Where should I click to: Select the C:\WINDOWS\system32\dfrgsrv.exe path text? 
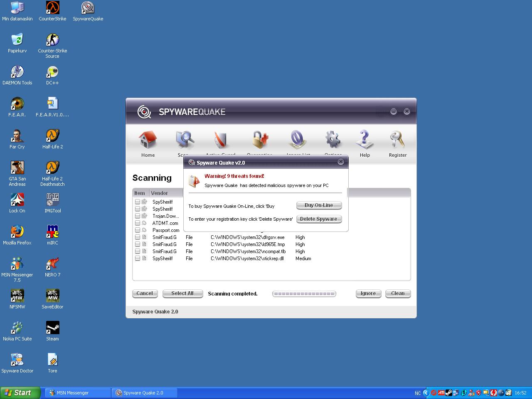(247, 237)
